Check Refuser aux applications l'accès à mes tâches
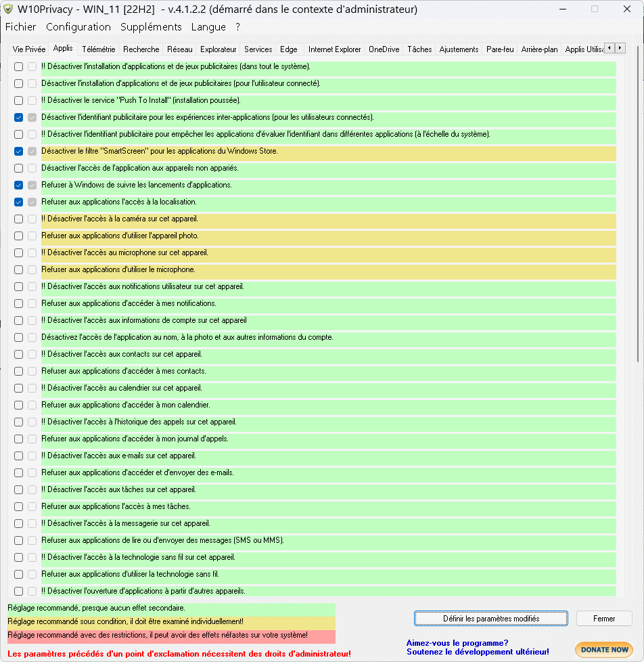 [18, 506]
